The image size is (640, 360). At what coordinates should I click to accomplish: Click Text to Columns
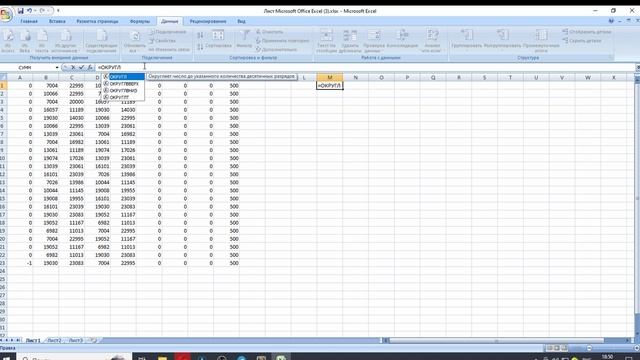pyautogui.click(x=326, y=41)
